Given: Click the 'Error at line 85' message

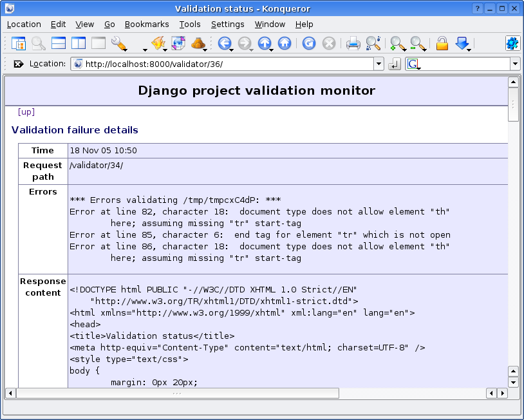Looking at the screenshot, I should (260, 234).
